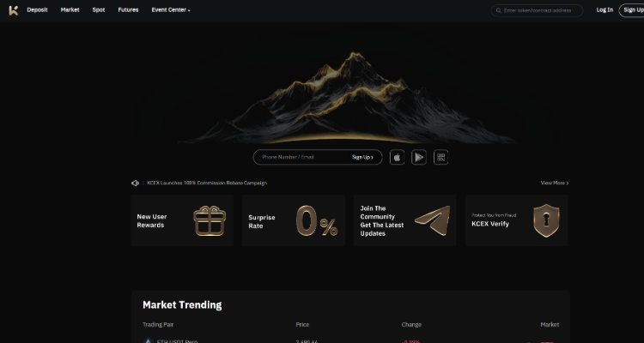Click the Sign Up button in header

[x=632, y=10]
